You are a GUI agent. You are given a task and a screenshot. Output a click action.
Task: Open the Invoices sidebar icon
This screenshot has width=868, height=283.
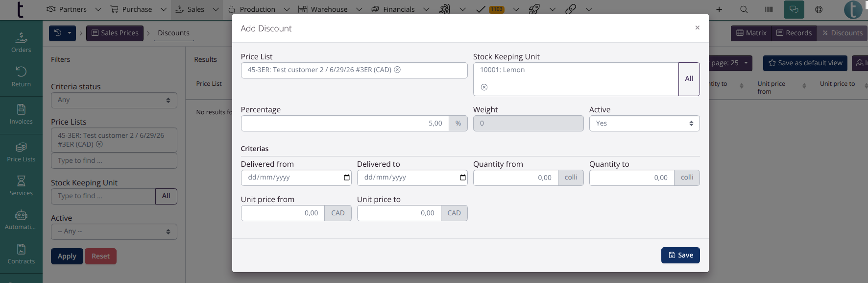21,114
